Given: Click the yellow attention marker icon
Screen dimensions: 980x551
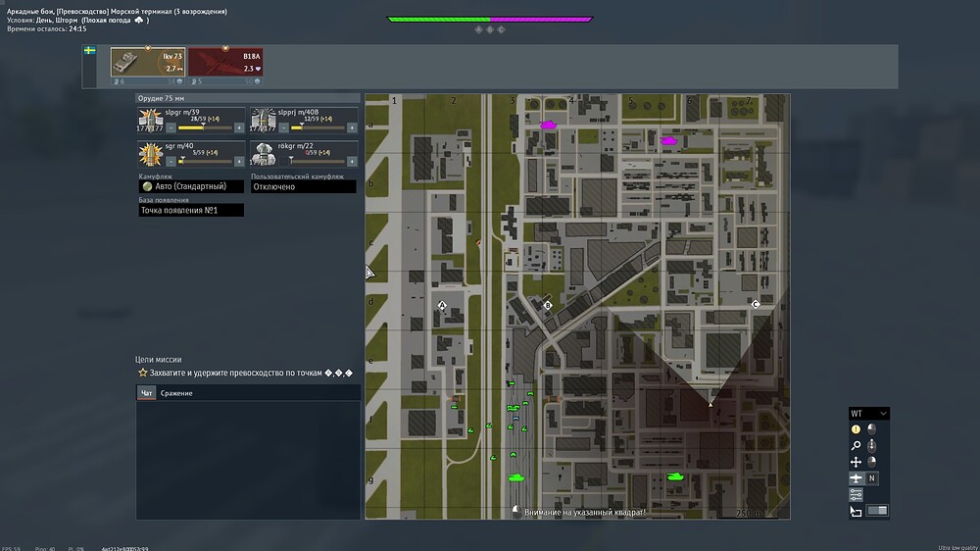Looking at the screenshot, I should coord(856,429).
